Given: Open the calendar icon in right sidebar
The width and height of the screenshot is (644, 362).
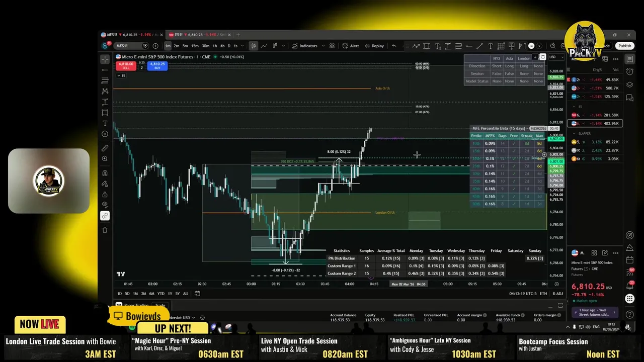Looking at the screenshot, I should (629, 259).
